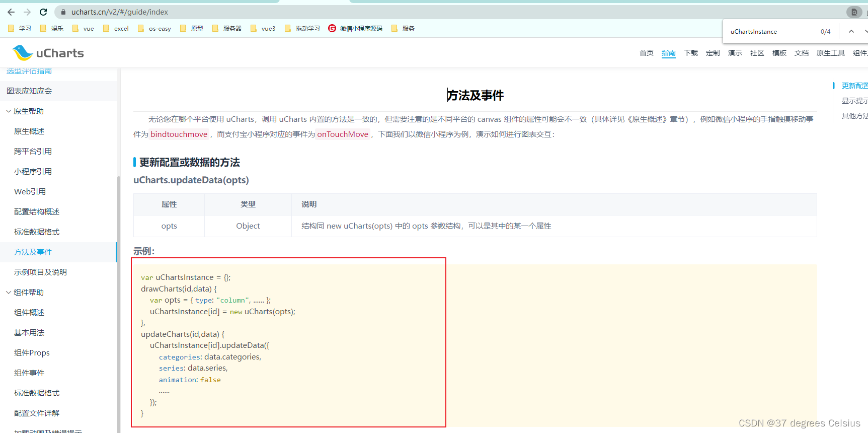Click the 属性 table header
The image size is (868, 433).
169,204
